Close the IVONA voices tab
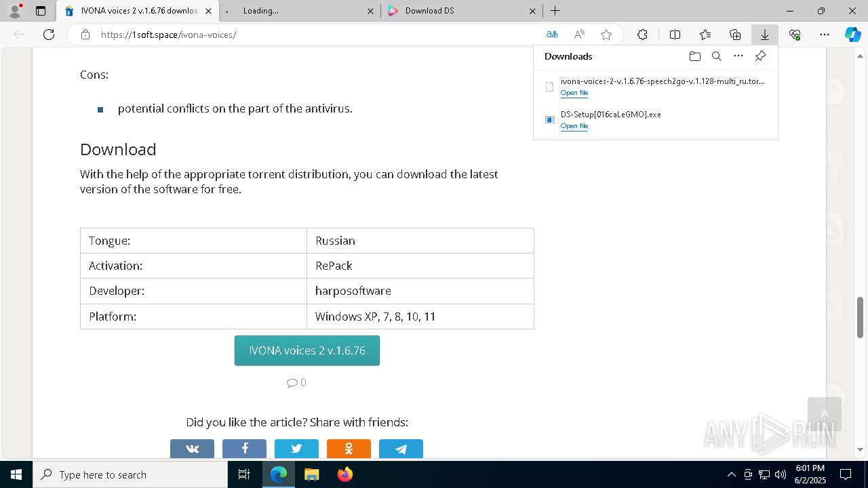 tap(208, 11)
